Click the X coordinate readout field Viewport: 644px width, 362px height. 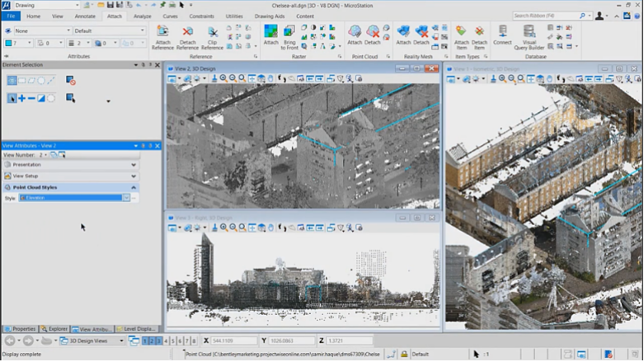(233, 341)
